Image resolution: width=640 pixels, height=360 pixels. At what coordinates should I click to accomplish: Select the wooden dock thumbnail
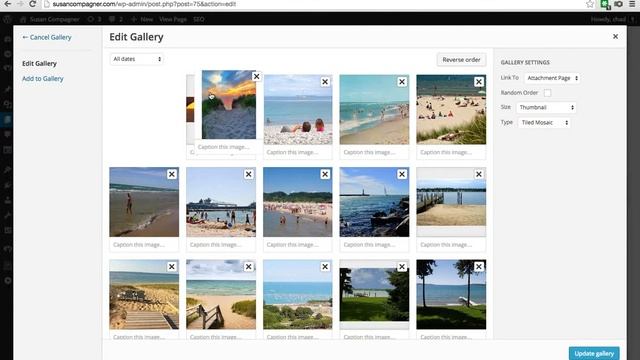451,202
